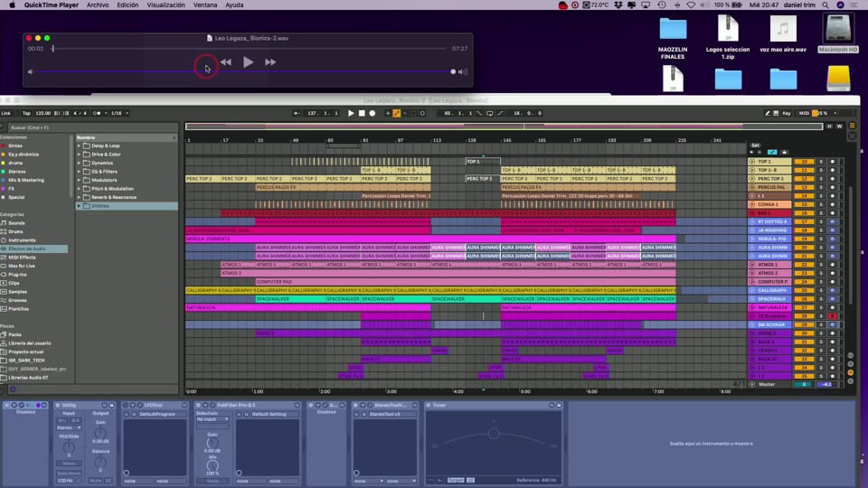Click the W button near overview
Screen dimensions: 868x488
[x=839, y=127]
